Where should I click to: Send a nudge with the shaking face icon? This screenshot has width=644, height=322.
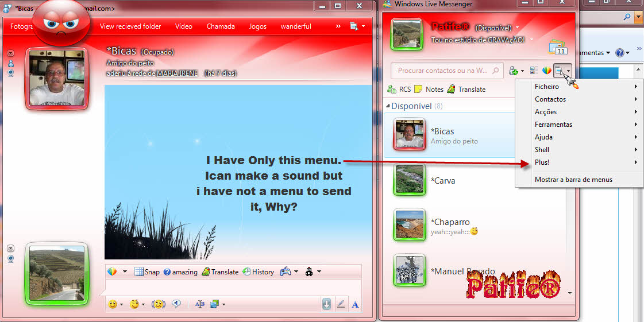[158, 304]
